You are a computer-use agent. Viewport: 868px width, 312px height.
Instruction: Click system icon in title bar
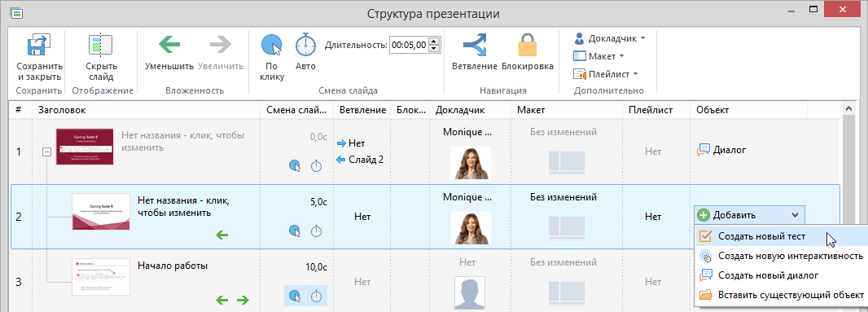(16, 13)
